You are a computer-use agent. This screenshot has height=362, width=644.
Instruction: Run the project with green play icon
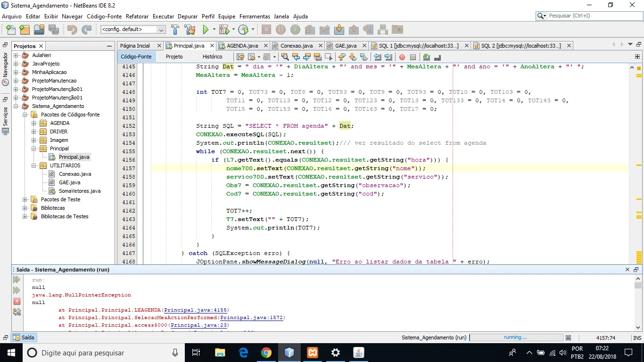click(x=206, y=30)
